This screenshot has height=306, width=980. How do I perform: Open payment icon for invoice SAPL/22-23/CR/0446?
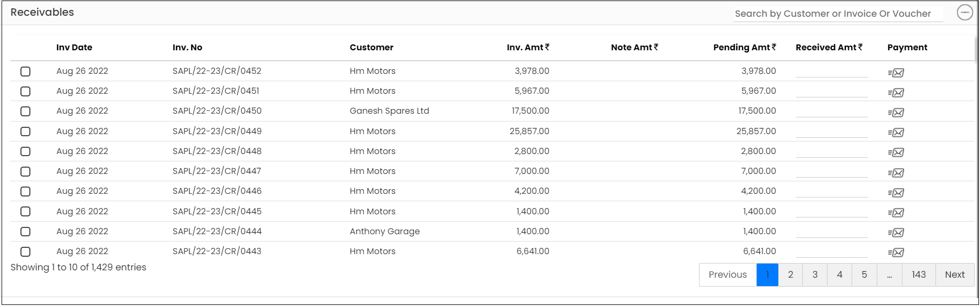pyautogui.click(x=896, y=193)
